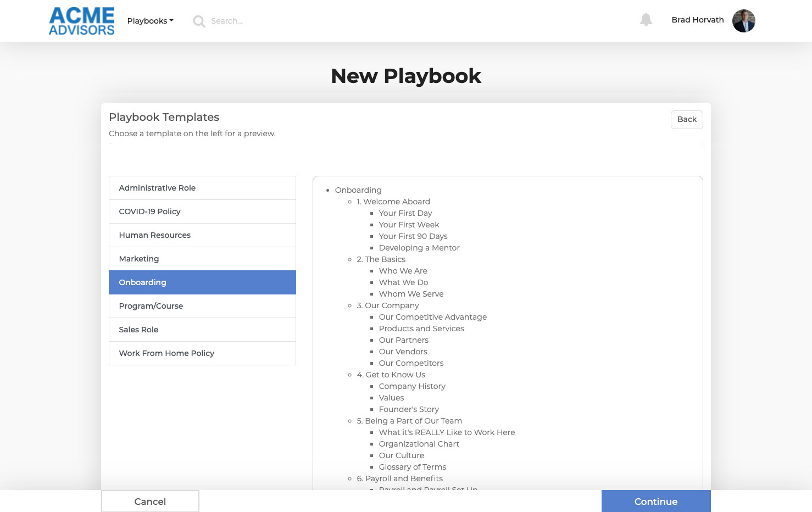
Task: Click 'Products and Services' entry
Action: [x=421, y=329]
